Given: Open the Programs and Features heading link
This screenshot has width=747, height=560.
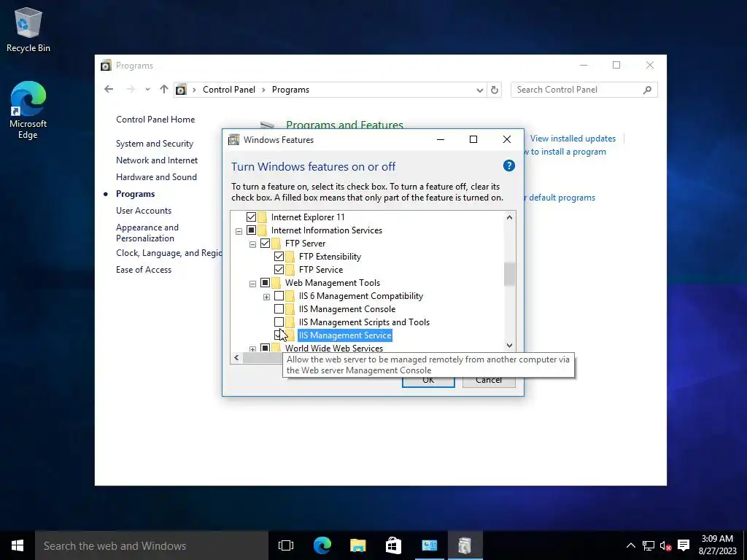Looking at the screenshot, I should [344, 125].
